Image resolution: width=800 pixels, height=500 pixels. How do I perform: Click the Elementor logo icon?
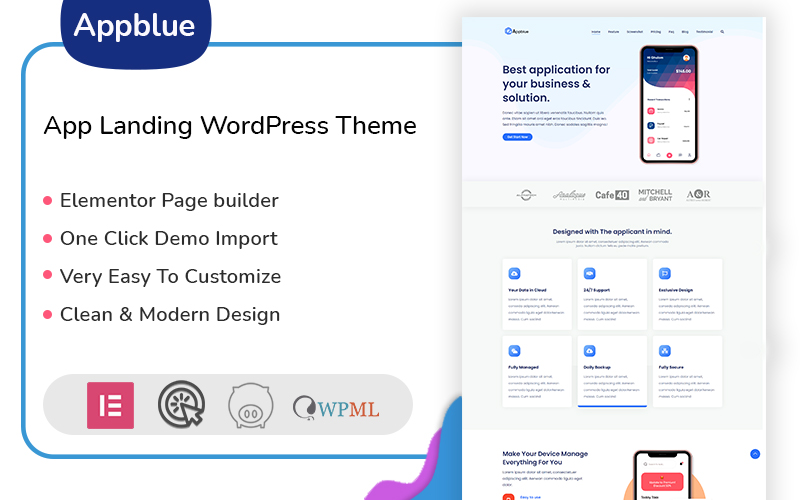pyautogui.click(x=110, y=405)
